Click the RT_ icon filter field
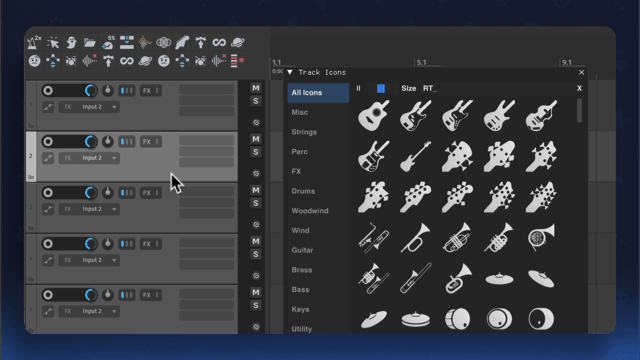Screen dimensions: 640x360 497,88
